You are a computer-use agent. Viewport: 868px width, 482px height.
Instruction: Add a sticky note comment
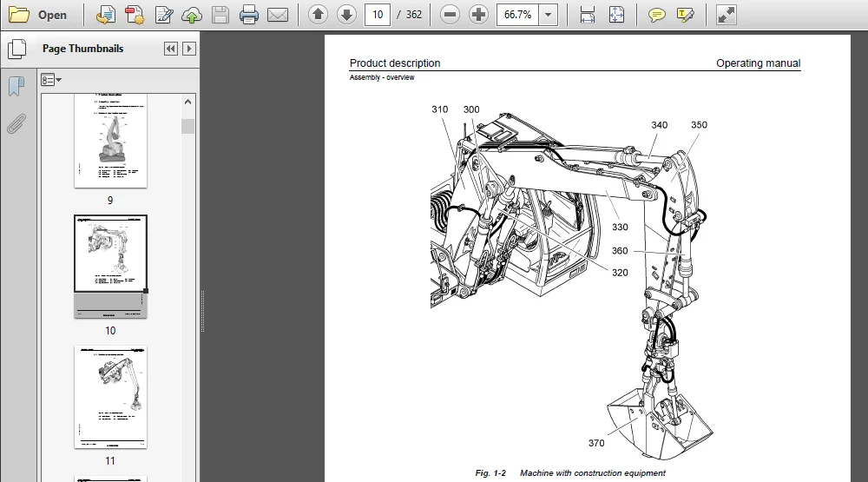click(x=656, y=15)
